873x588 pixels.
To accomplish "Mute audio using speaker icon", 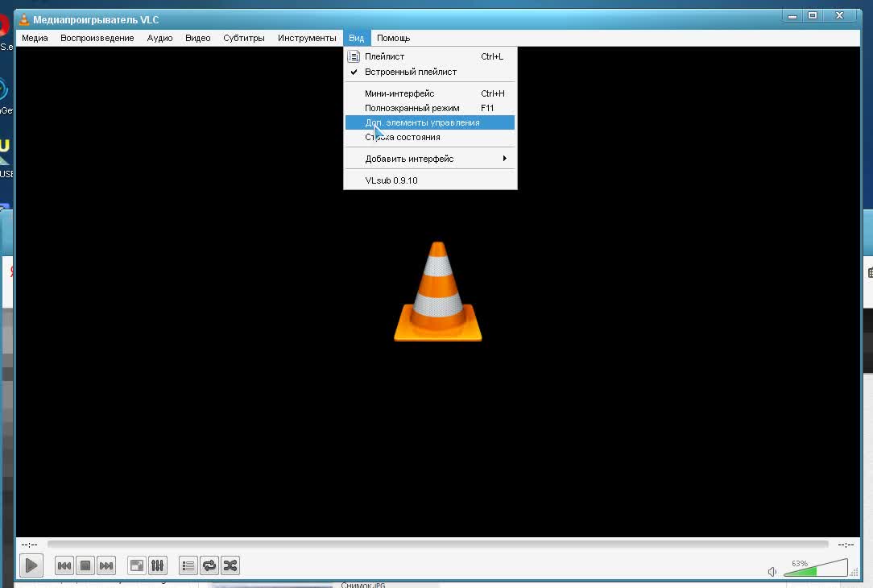I will [772, 571].
